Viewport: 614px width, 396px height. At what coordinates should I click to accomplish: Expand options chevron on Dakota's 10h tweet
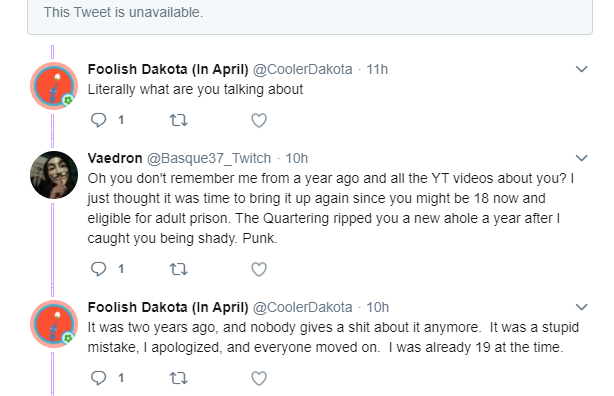581,307
